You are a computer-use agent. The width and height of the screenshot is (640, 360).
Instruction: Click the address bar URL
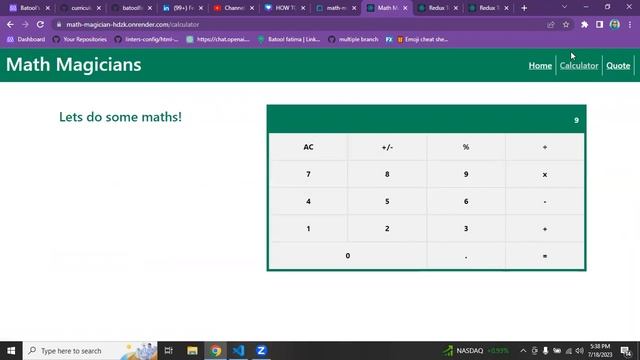coord(133,24)
